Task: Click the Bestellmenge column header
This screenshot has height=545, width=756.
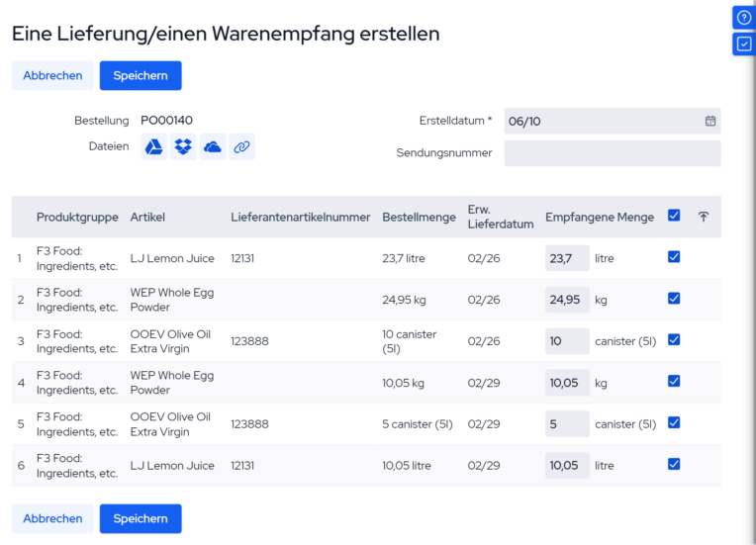Action: click(x=419, y=218)
